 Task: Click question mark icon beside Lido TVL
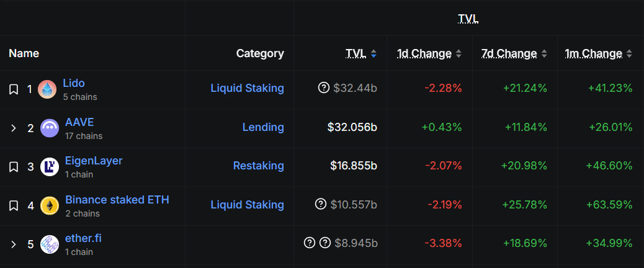323,88
